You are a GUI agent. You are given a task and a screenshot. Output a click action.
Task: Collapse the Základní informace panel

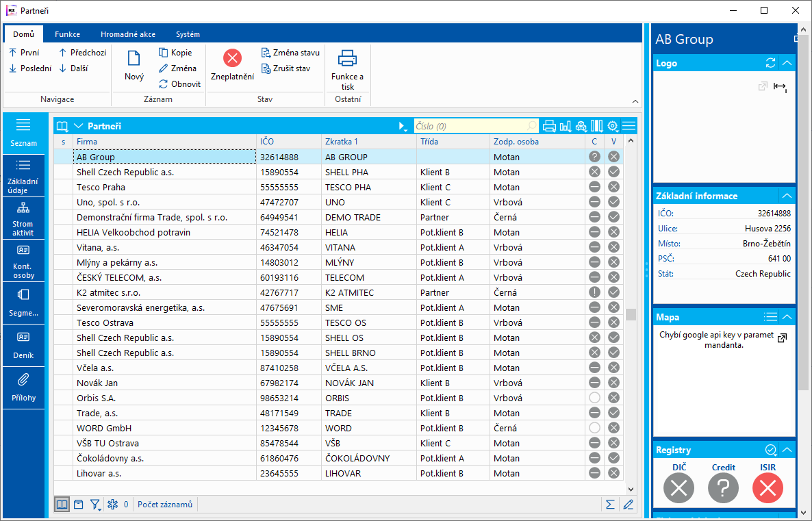coord(787,196)
